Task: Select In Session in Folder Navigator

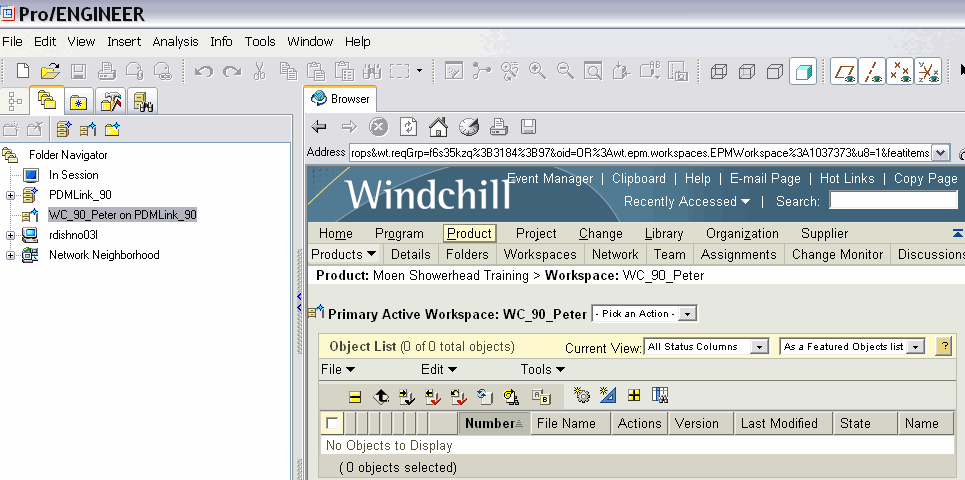Action: [73, 175]
